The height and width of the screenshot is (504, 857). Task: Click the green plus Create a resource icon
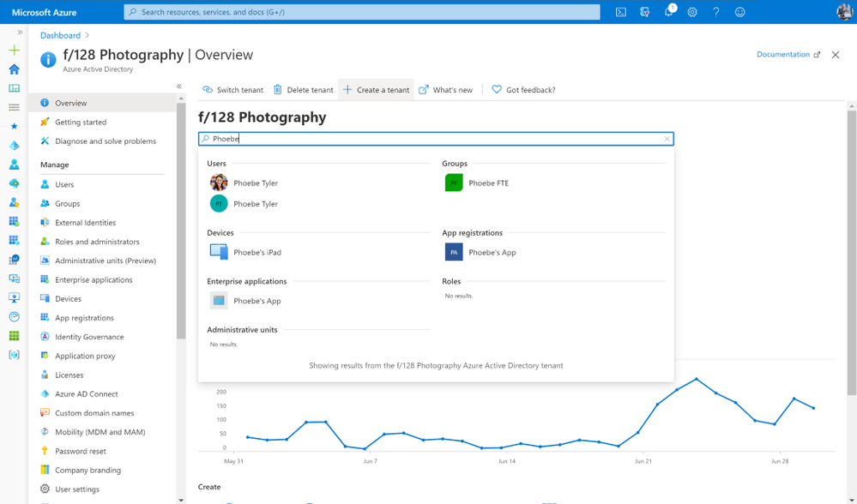(15, 51)
